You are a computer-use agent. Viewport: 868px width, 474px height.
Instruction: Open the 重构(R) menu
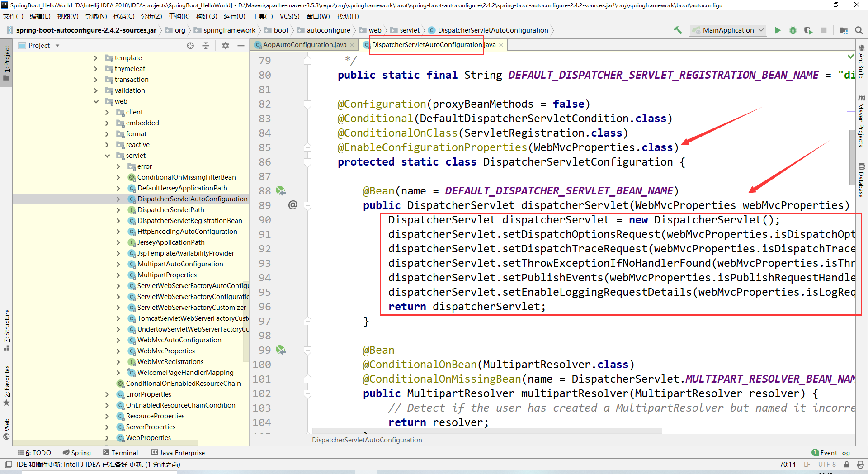tap(179, 16)
